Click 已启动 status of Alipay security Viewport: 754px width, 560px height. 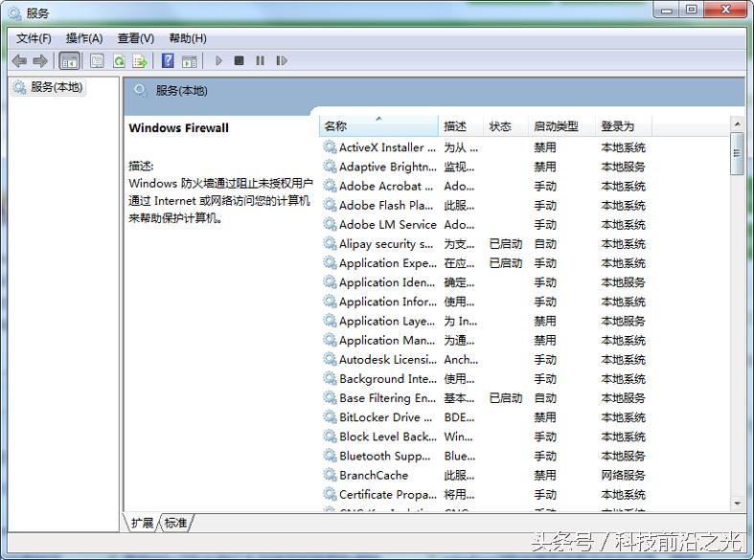click(x=506, y=244)
